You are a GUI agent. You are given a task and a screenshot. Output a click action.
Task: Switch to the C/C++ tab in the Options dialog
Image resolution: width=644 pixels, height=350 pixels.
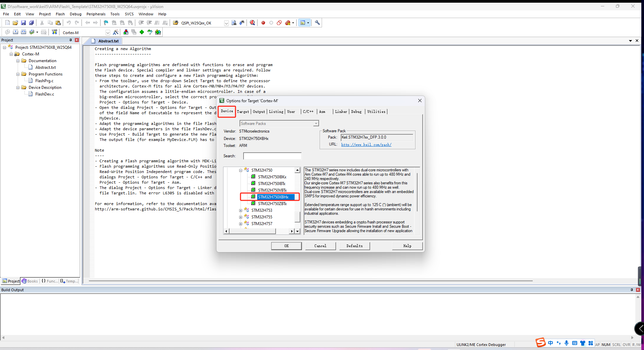pyautogui.click(x=308, y=112)
